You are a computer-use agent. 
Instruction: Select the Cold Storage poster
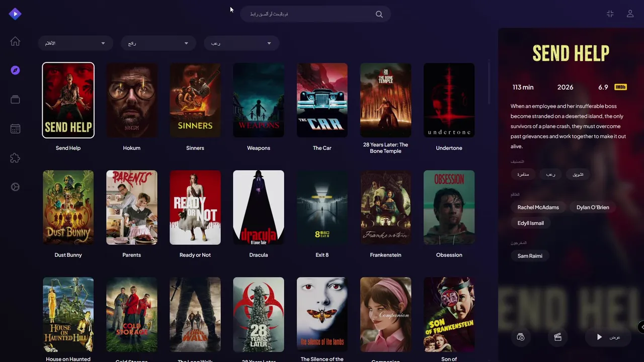click(x=132, y=315)
